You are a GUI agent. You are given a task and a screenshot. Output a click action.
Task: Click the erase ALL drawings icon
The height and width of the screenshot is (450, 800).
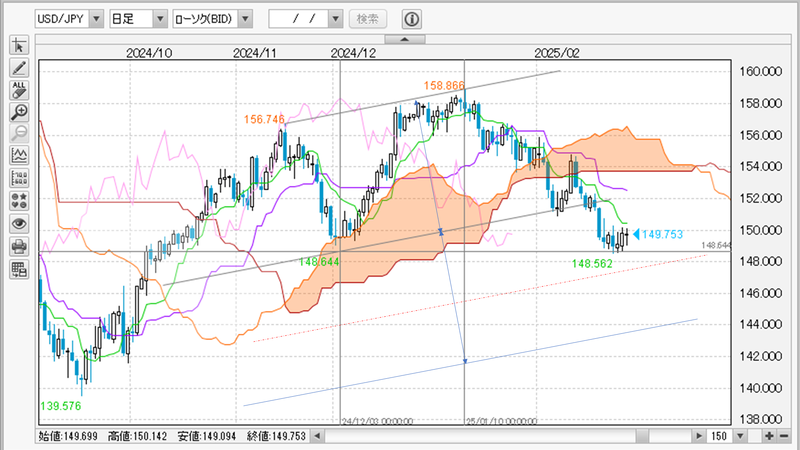19,90
